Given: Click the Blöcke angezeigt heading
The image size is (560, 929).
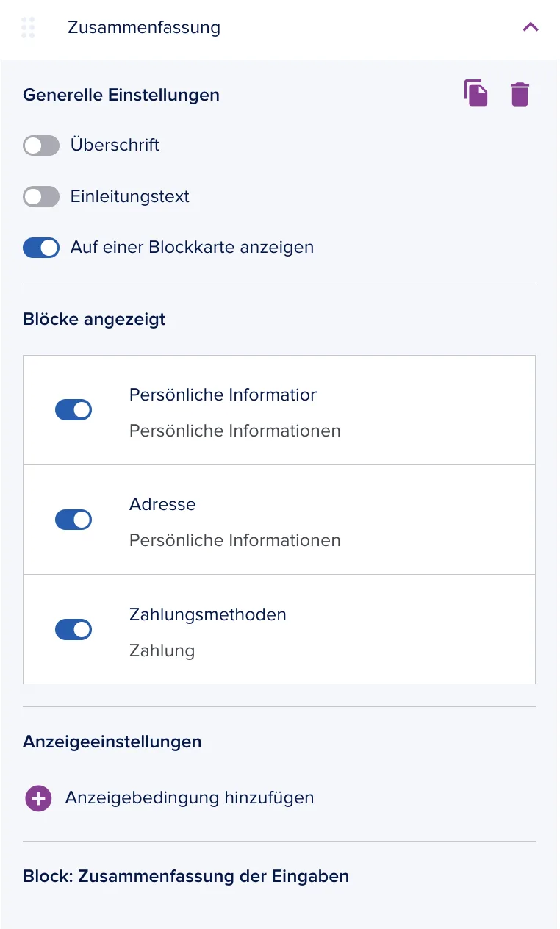Looking at the screenshot, I should pos(94,319).
